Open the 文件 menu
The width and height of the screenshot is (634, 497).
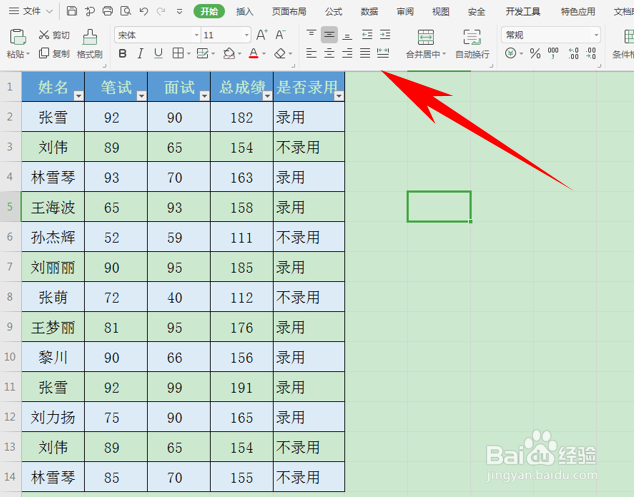point(31,11)
